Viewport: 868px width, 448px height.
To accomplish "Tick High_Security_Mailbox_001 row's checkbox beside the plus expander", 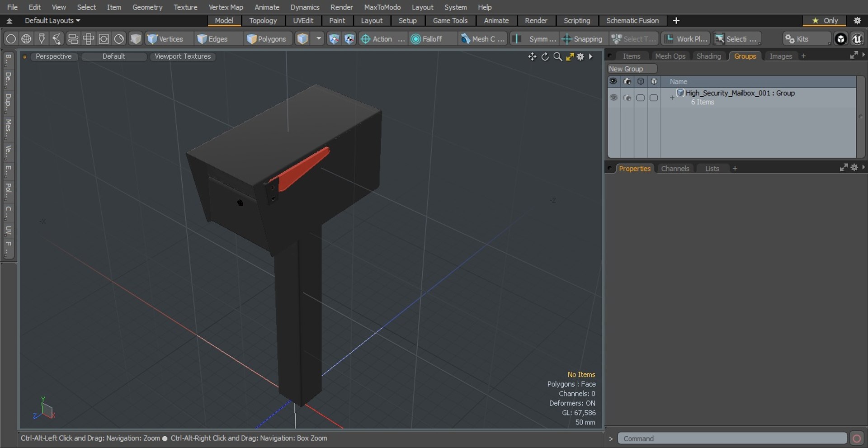I will click(654, 98).
